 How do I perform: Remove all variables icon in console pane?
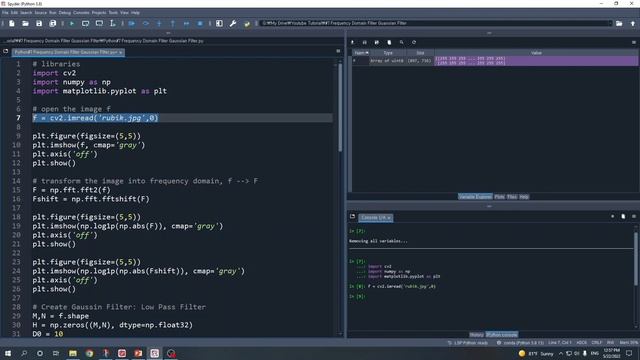pos(623,217)
